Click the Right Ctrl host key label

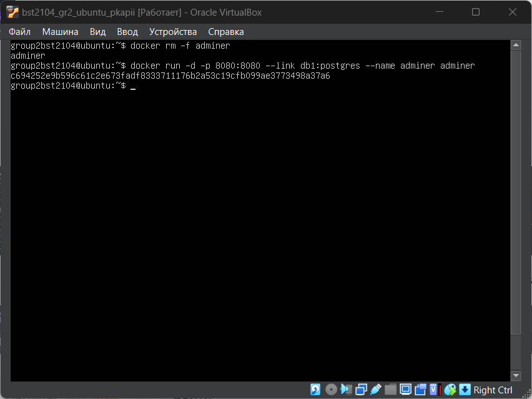point(493,390)
